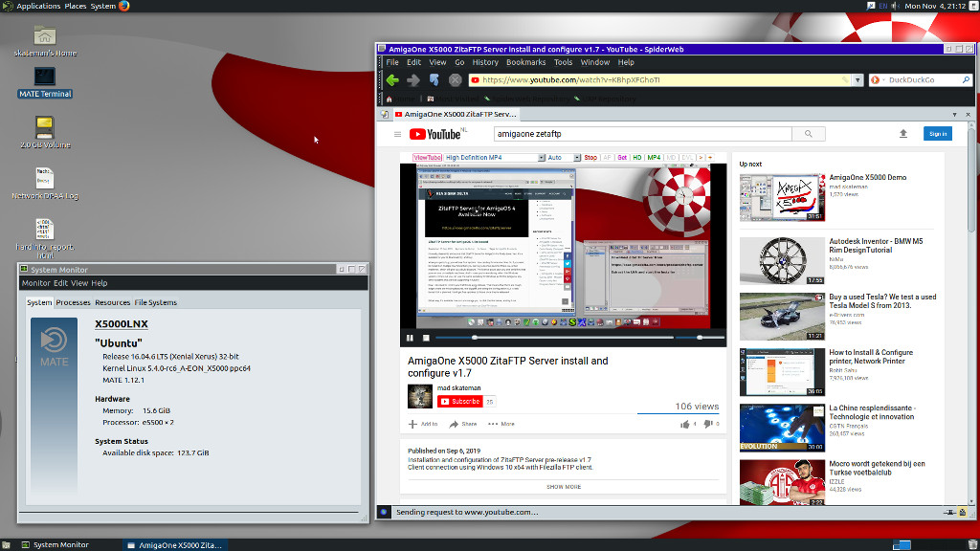Go back with the green arrow in SpiderWeb
This screenshot has width=980, height=551.
click(392, 80)
